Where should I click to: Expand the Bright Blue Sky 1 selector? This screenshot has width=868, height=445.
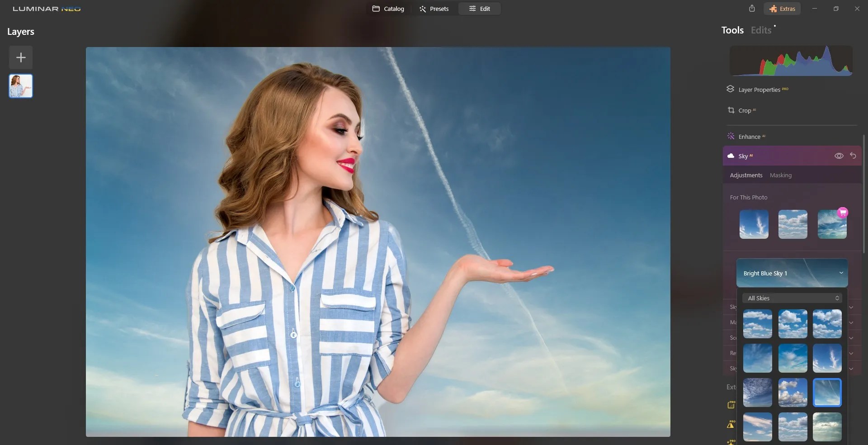coord(792,273)
